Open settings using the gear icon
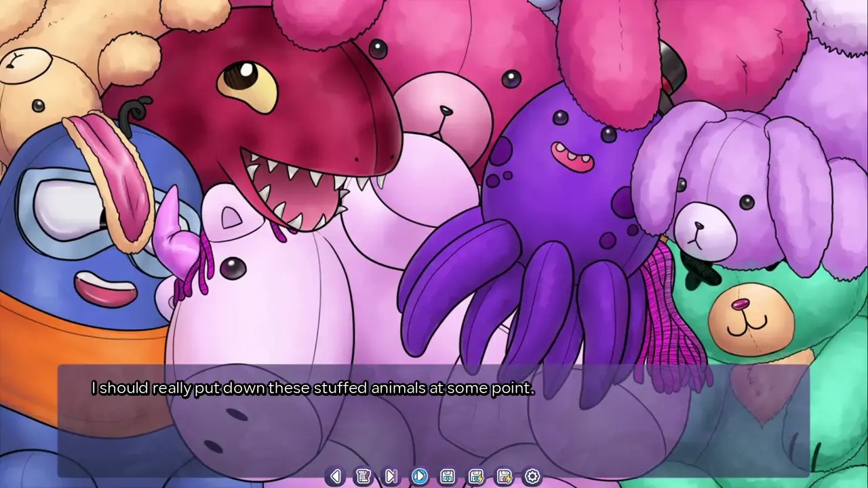Viewport: 868px width, 488px height. coord(532,476)
